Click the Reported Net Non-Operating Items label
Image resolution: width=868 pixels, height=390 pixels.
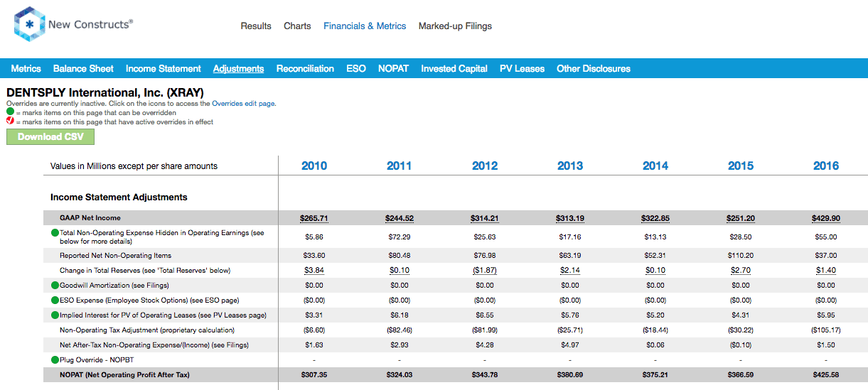point(116,255)
